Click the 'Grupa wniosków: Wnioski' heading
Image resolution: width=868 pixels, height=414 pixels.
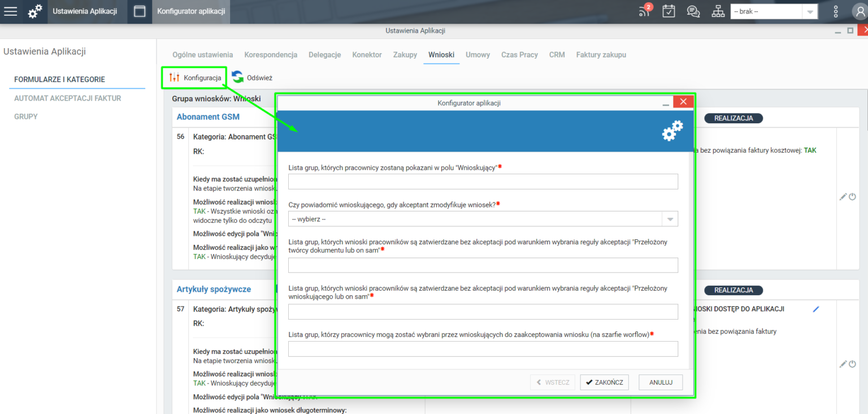[x=216, y=98]
